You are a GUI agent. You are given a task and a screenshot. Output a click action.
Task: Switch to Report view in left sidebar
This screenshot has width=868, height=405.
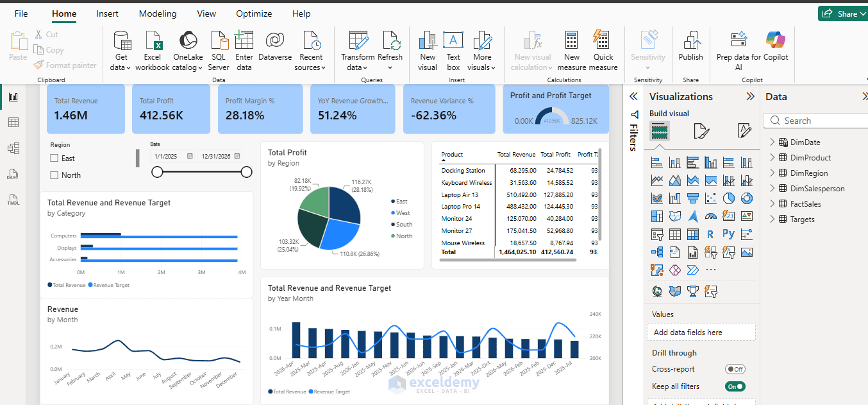[13, 98]
